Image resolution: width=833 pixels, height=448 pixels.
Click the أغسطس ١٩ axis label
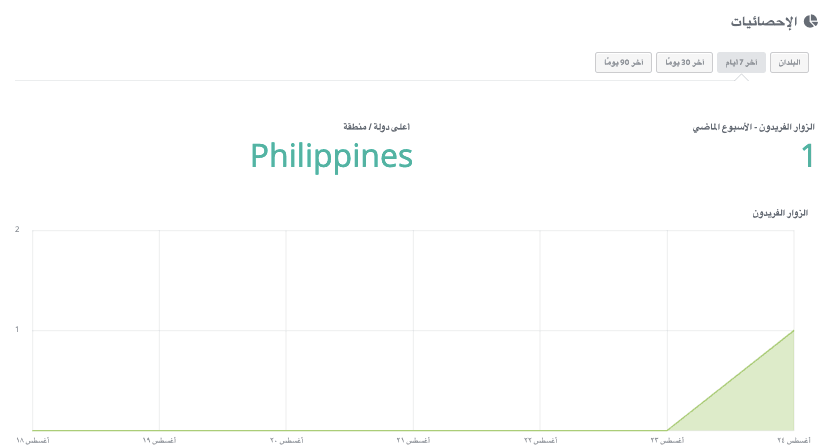159,441
